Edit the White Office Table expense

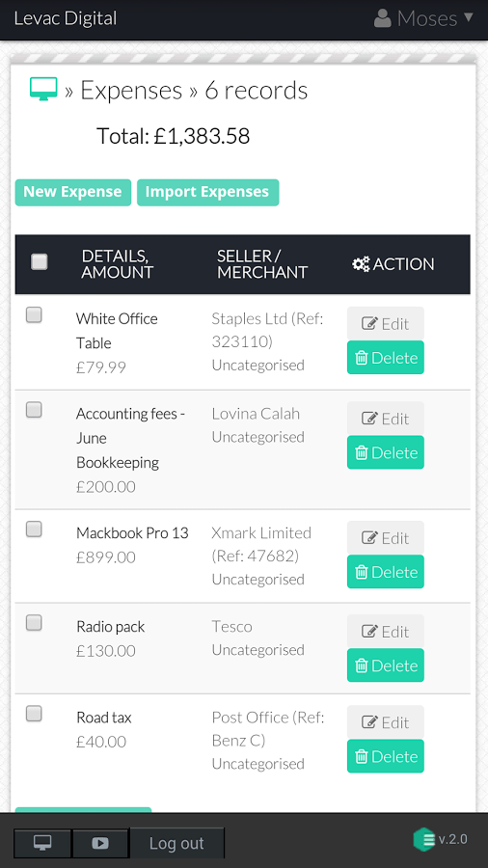coord(386,323)
